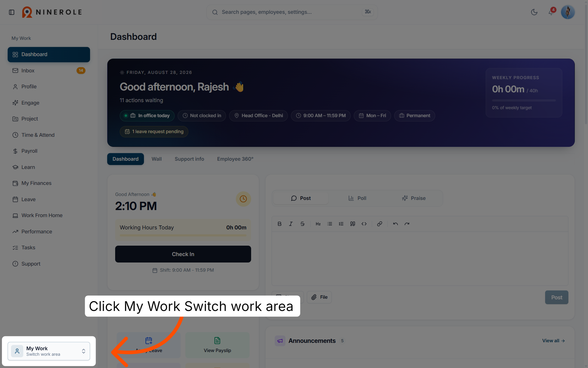Insert link in editor
This screenshot has height=368, width=588.
click(x=379, y=224)
